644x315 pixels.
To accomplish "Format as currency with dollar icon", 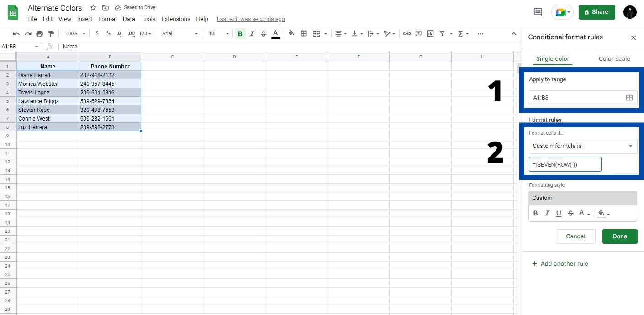I will click(x=97, y=33).
